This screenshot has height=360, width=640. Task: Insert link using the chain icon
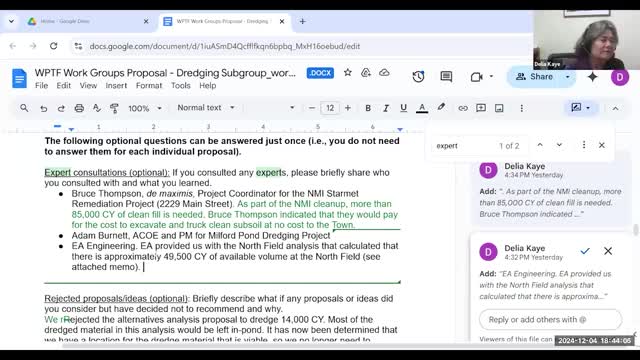pyautogui.click(x=463, y=108)
